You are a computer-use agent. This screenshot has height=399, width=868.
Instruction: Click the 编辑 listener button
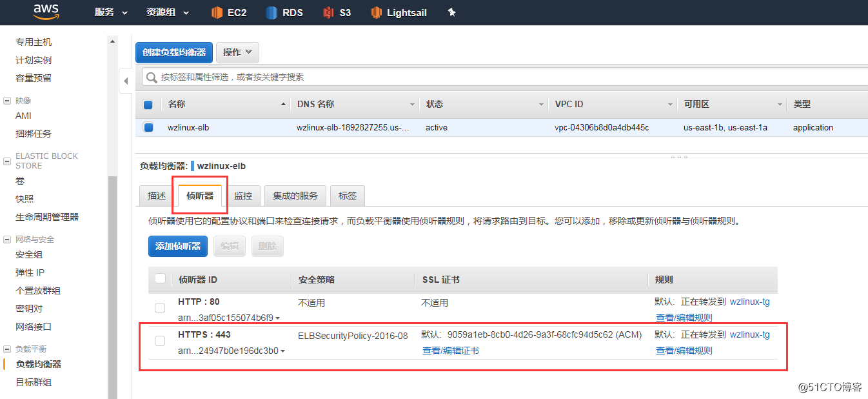[230, 246]
